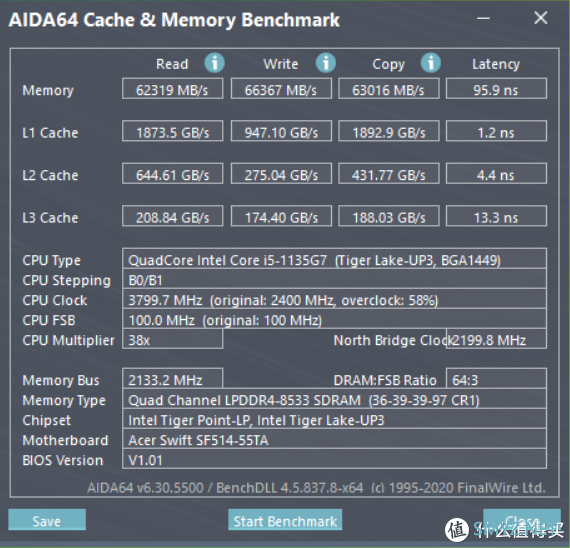The image size is (570, 548).
Task: Select the Memory Write 66367 MB/s field
Action: point(281,88)
